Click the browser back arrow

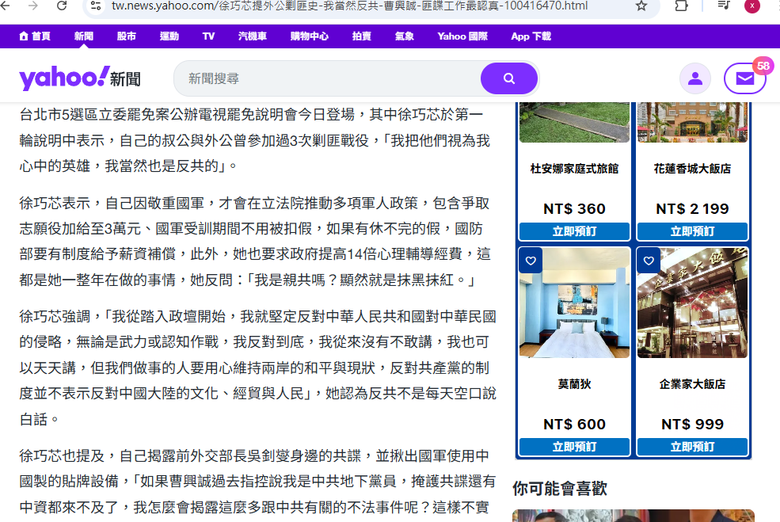(x=5, y=5)
